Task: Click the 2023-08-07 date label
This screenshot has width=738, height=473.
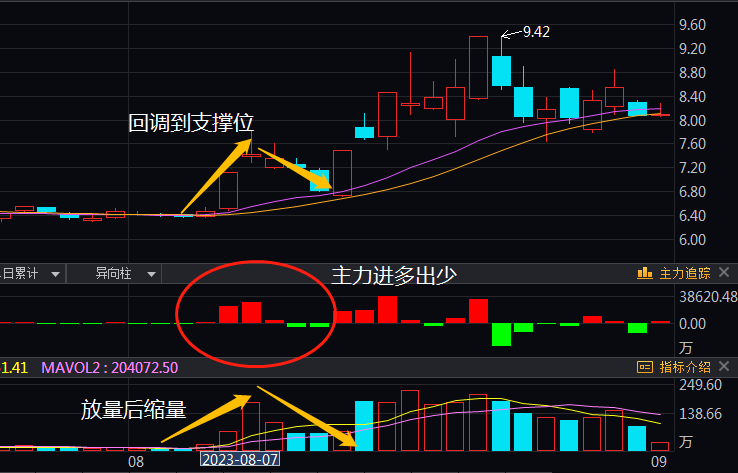Action: point(240,462)
